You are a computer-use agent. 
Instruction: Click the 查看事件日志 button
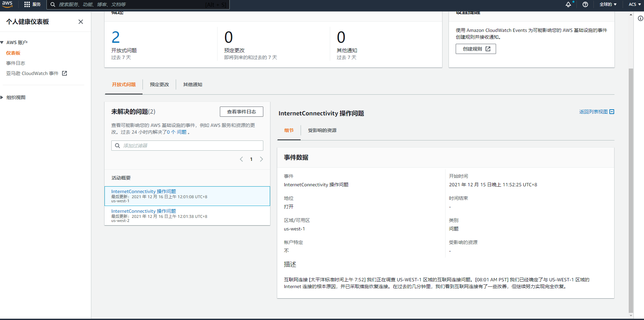tap(241, 112)
